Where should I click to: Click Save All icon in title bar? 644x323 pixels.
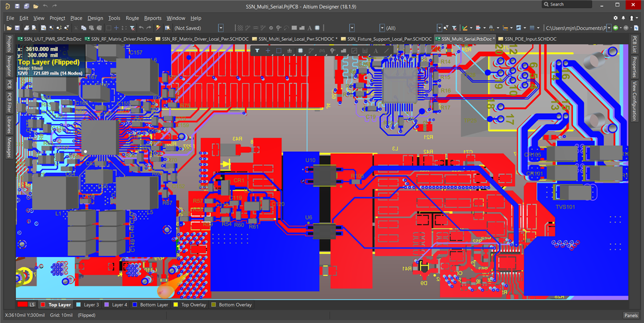point(26,6)
